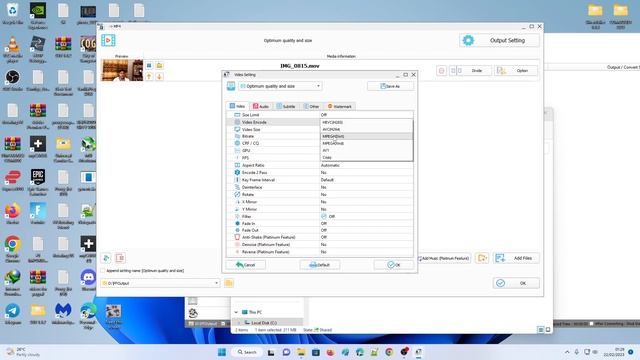Screen dimensions: 640x360
Task: Select the Deinterlace row
Action: (x=320, y=187)
